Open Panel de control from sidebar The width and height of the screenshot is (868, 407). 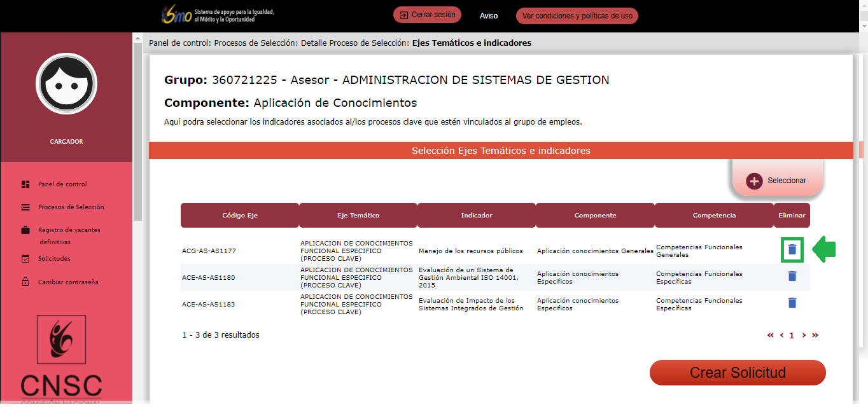62,184
